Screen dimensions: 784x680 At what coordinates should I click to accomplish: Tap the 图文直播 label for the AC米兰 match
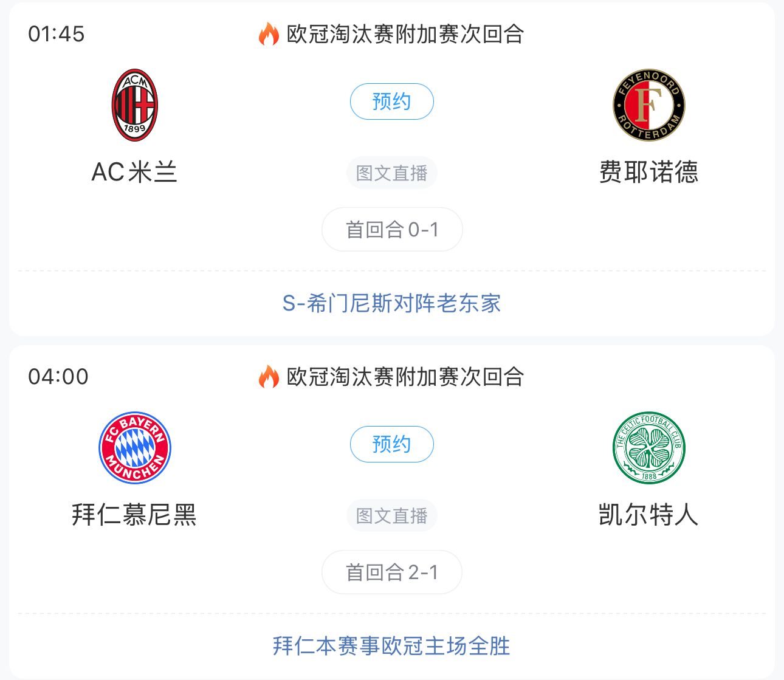391,172
